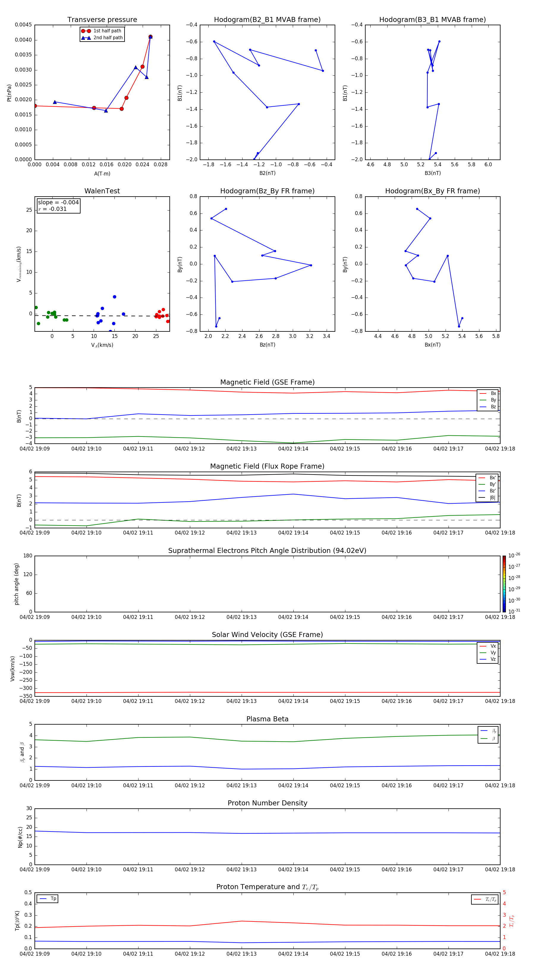
Task: Select the 'βp' Plasma Beta legend entry
Action: pyautogui.click(x=488, y=731)
